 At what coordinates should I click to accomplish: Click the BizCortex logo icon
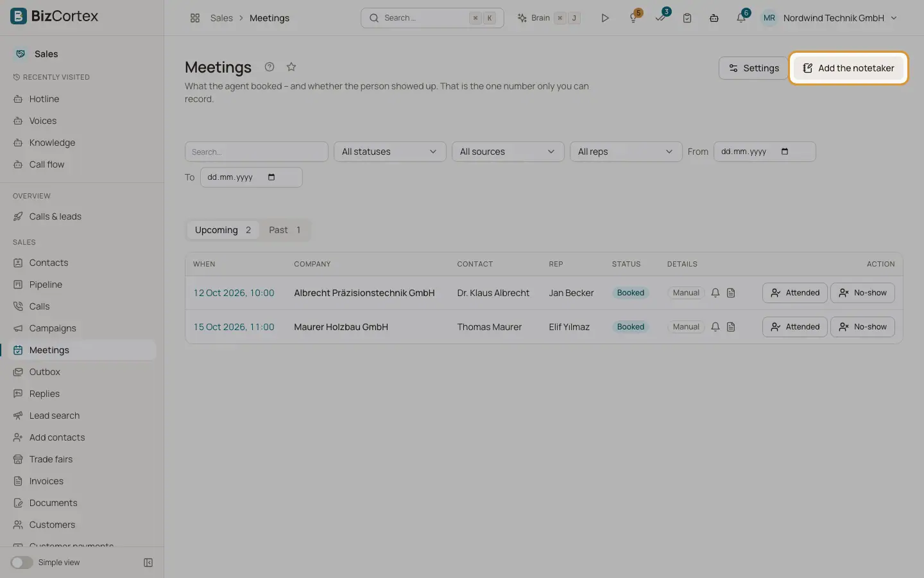tap(19, 16)
